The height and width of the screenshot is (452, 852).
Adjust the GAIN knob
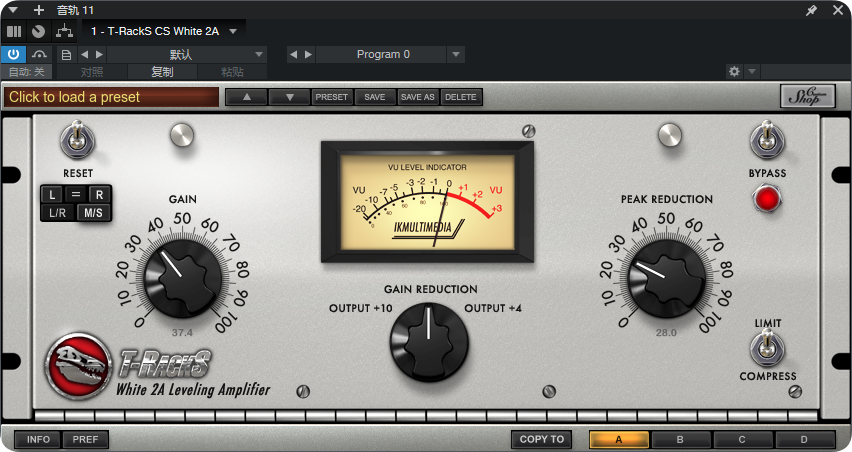click(x=183, y=278)
